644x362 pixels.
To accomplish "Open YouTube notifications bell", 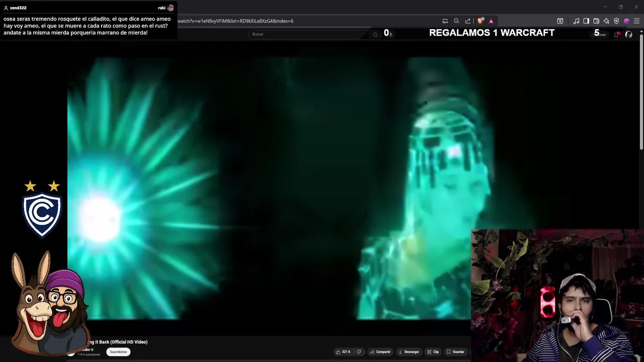I will pyautogui.click(x=616, y=34).
